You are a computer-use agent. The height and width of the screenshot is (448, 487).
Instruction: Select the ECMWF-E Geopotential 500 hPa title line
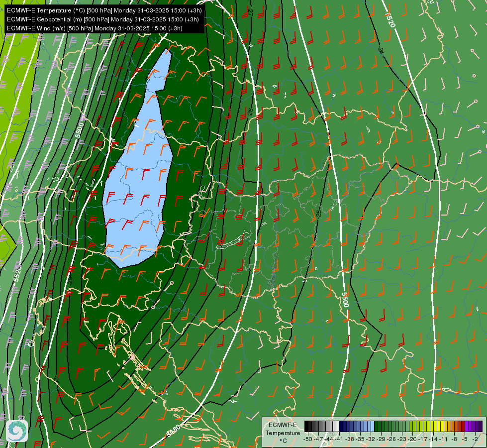point(103,19)
